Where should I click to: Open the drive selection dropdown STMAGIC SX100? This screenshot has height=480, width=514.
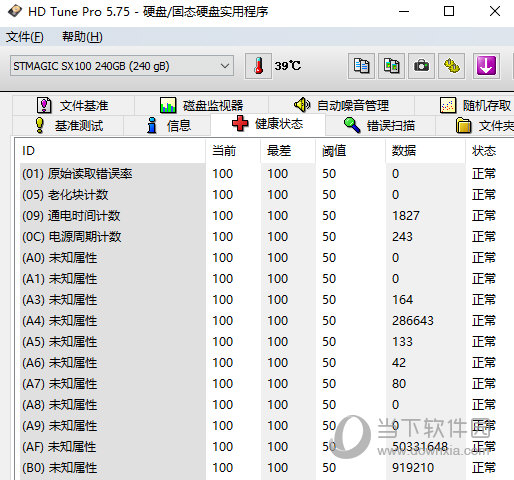point(122,66)
